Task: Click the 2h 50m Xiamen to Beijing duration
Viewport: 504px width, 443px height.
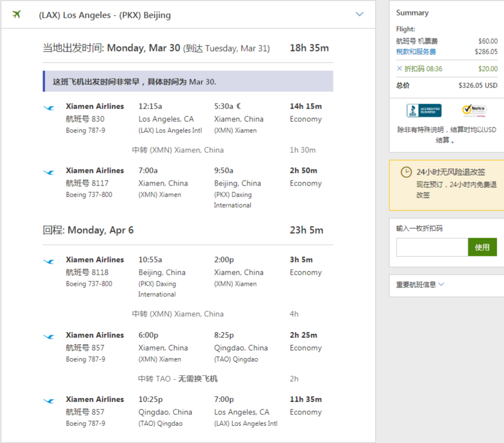Action: [x=303, y=171]
